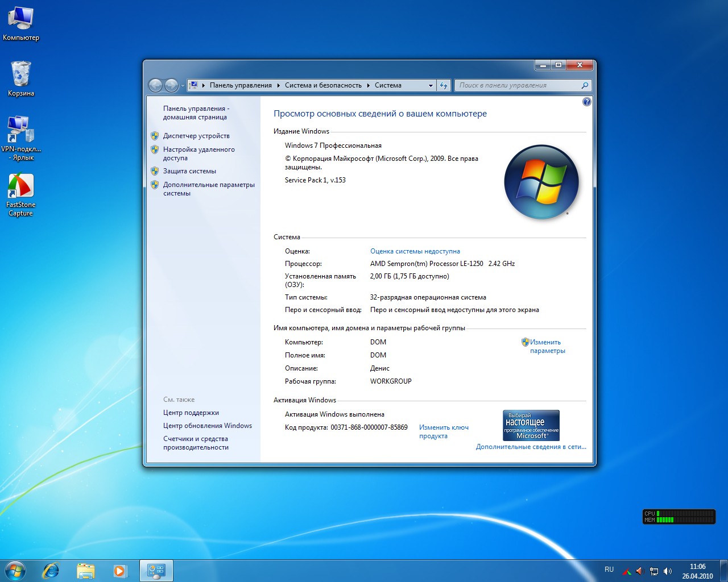The image size is (728, 582).
Task: Click the AMD Sempron processor value
Action: point(442,264)
